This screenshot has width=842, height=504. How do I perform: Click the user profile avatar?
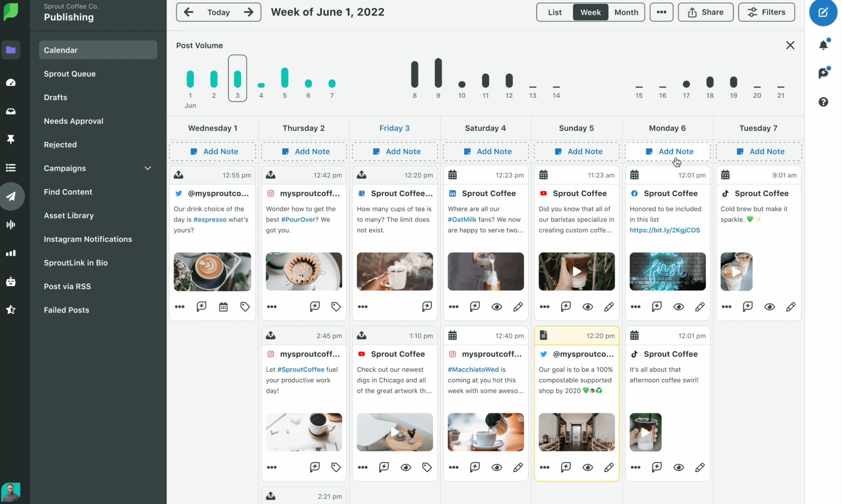pyautogui.click(x=11, y=491)
